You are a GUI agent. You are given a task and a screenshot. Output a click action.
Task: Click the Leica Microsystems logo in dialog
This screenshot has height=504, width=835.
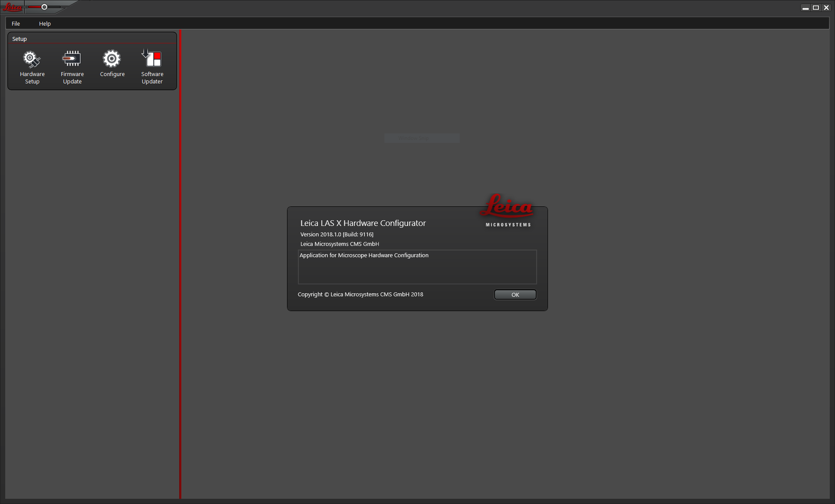click(x=508, y=210)
